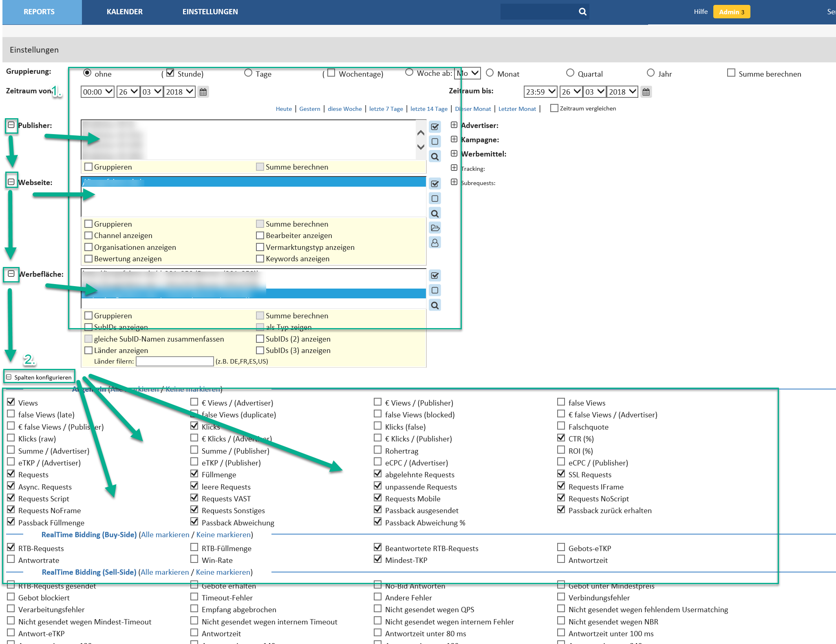
Task: Click the Länder filtern input field
Action: [174, 362]
